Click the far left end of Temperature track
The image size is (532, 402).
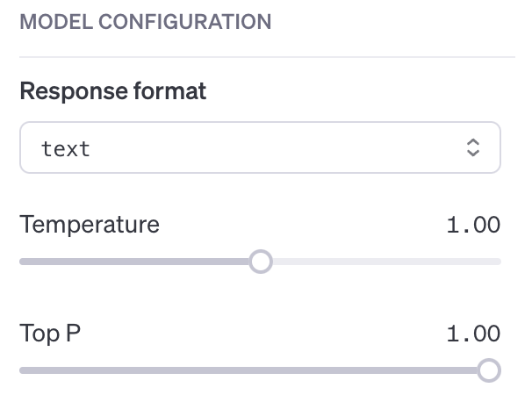tap(23, 262)
